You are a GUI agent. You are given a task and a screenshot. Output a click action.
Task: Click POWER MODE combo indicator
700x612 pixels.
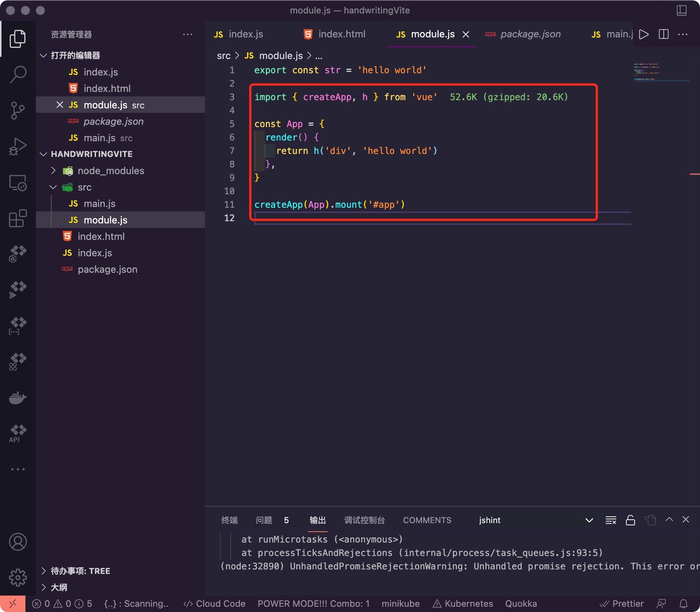[x=313, y=604]
